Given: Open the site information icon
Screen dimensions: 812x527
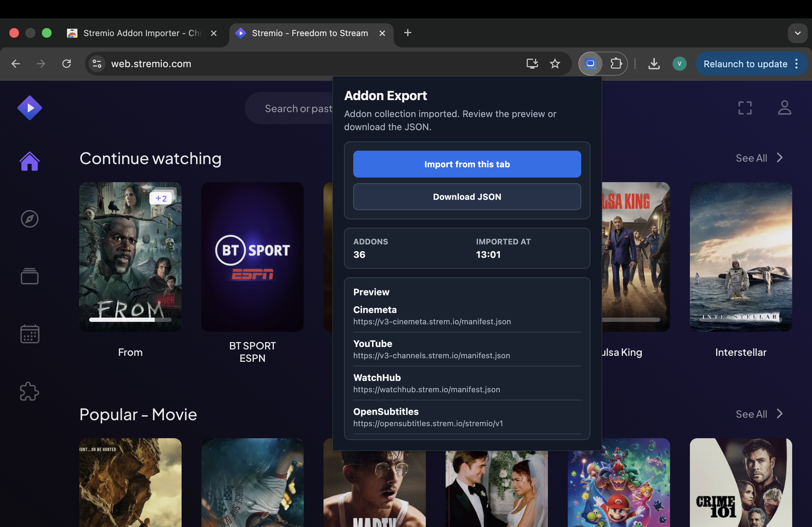Looking at the screenshot, I should pyautogui.click(x=97, y=64).
